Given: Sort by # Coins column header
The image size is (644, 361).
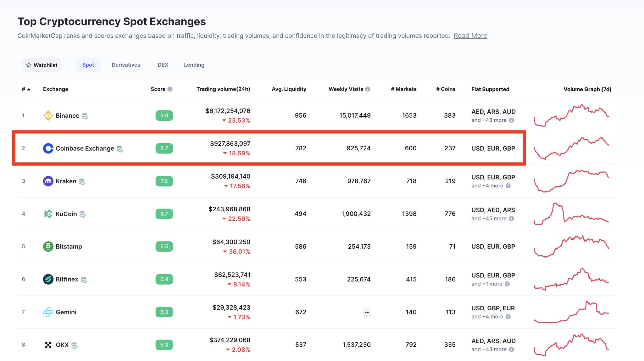Looking at the screenshot, I should click(446, 89).
